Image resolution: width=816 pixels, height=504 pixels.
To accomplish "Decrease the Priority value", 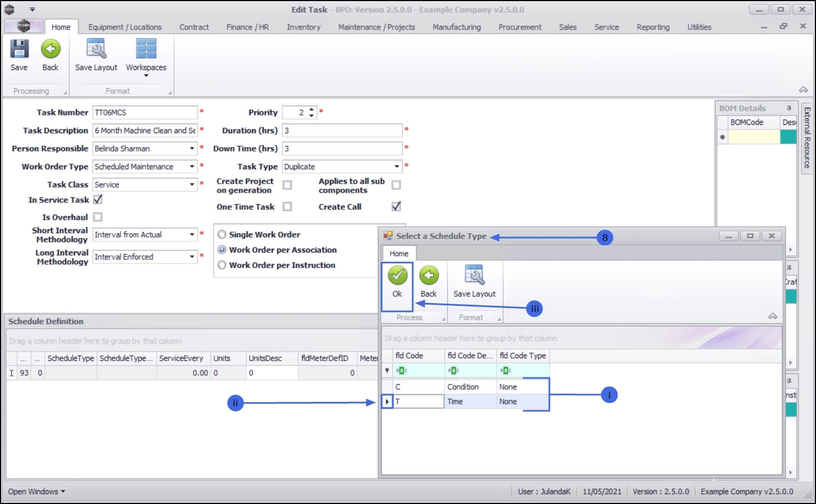I will 312,115.
